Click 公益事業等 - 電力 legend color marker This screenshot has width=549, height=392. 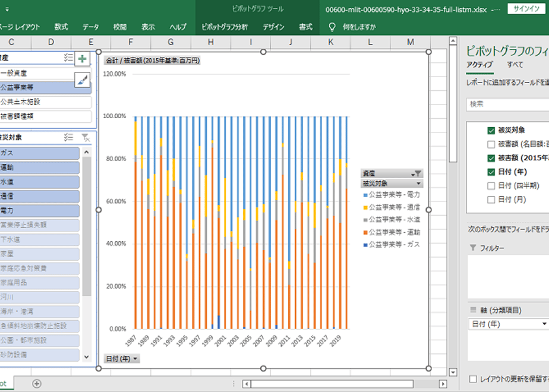coord(365,195)
